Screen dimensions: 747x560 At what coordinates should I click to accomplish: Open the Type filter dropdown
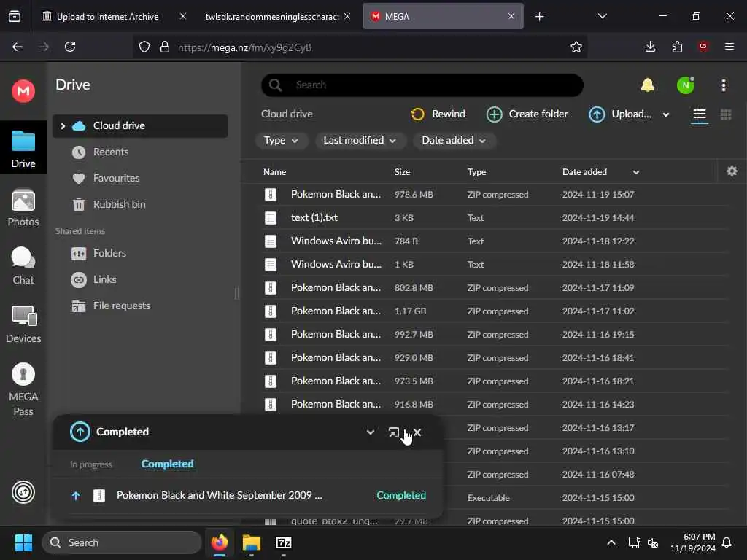click(x=281, y=141)
